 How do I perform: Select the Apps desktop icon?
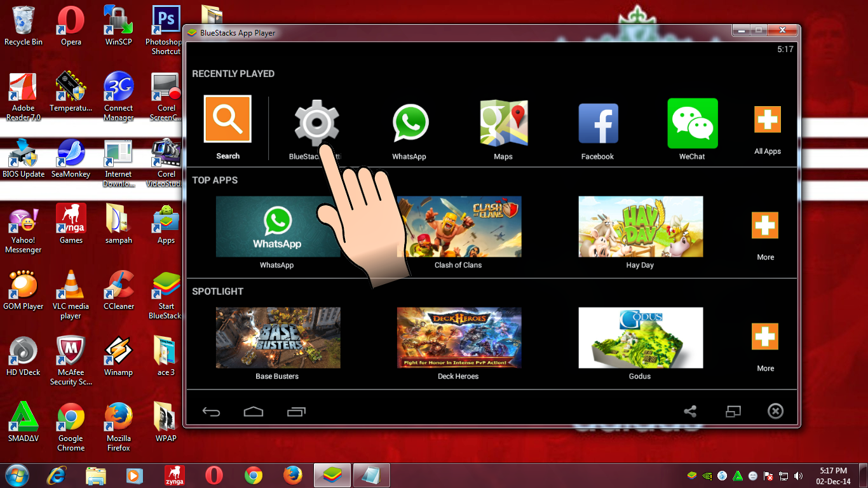point(166,224)
